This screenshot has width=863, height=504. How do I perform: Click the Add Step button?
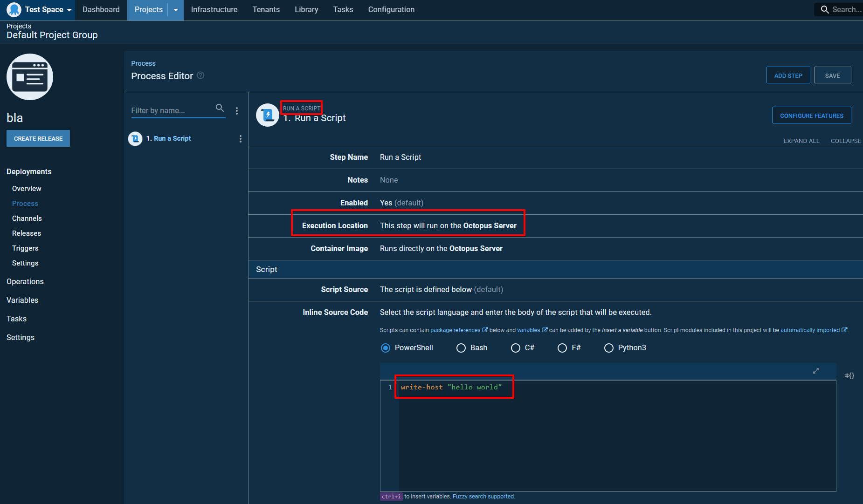coord(788,75)
